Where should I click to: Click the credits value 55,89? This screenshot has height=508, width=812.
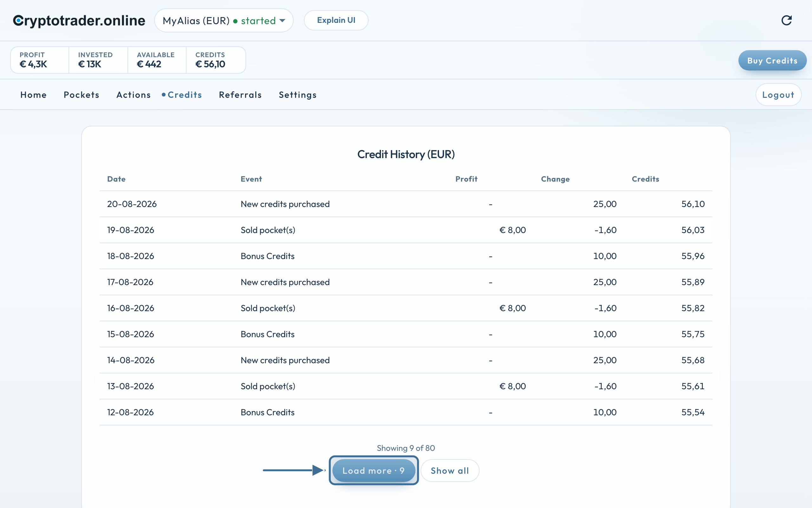pyautogui.click(x=693, y=282)
